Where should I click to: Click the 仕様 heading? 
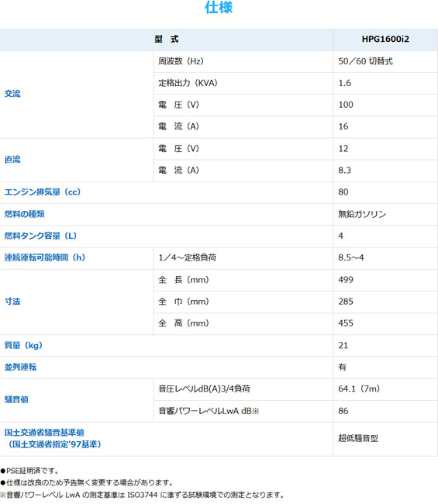tap(219, 8)
